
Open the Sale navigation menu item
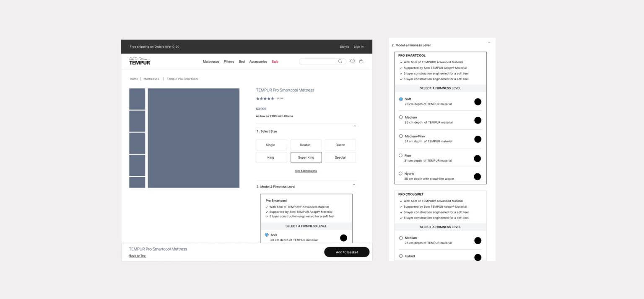tap(275, 62)
